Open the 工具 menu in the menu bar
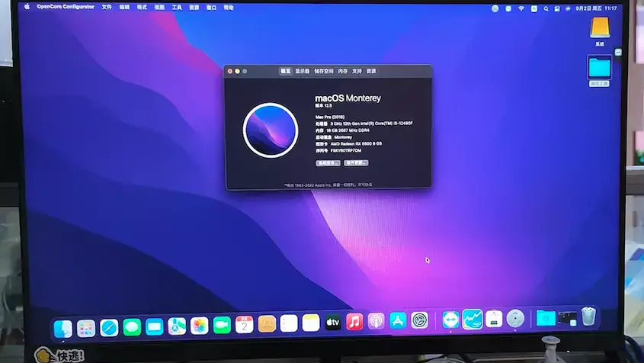The width and height of the screenshot is (644, 363). [x=177, y=8]
